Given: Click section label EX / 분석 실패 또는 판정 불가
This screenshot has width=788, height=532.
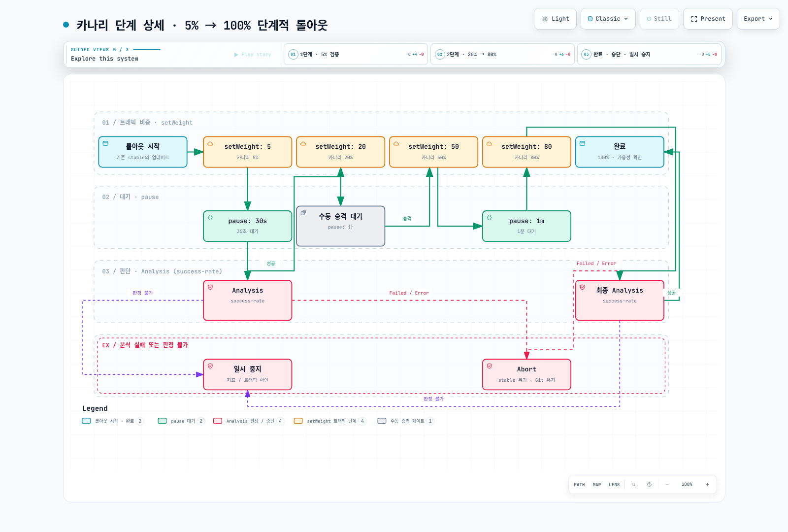Looking at the screenshot, I should pos(145,345).
